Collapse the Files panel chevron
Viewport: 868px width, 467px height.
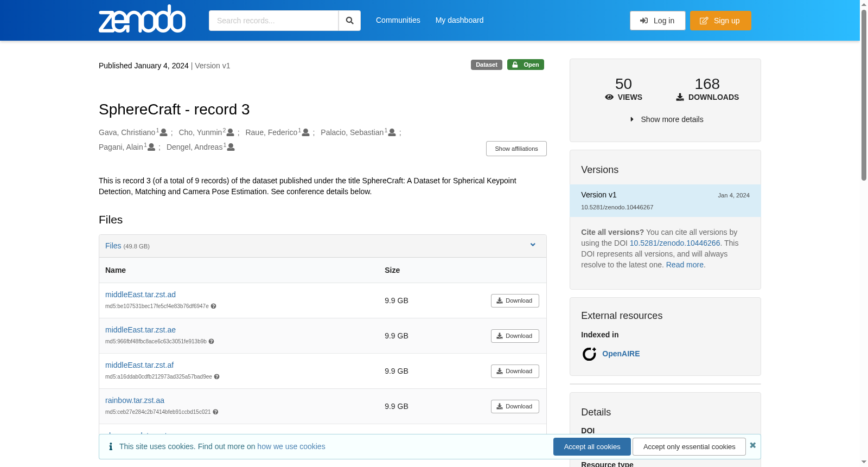click(533, 245)
